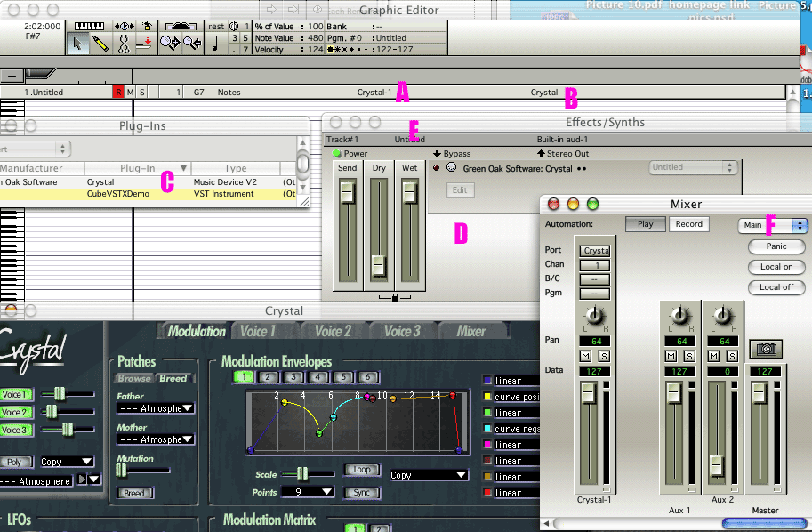Click the zoom in magnifier icon

click(x=169, y=43)
